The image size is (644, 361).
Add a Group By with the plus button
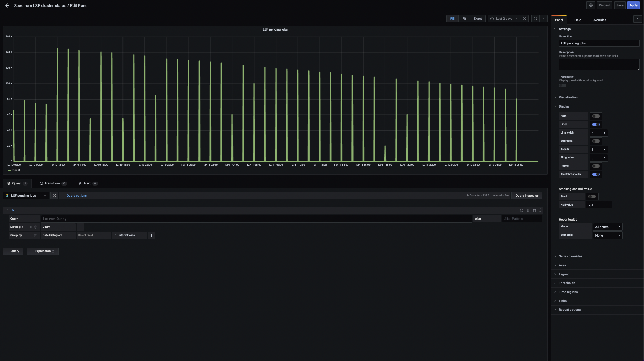151,235
